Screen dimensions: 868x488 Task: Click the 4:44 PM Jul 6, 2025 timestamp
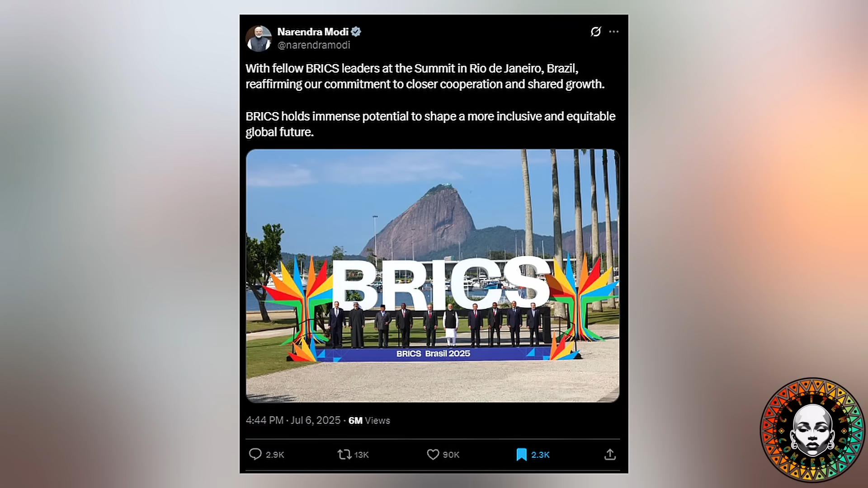[293, 420]
